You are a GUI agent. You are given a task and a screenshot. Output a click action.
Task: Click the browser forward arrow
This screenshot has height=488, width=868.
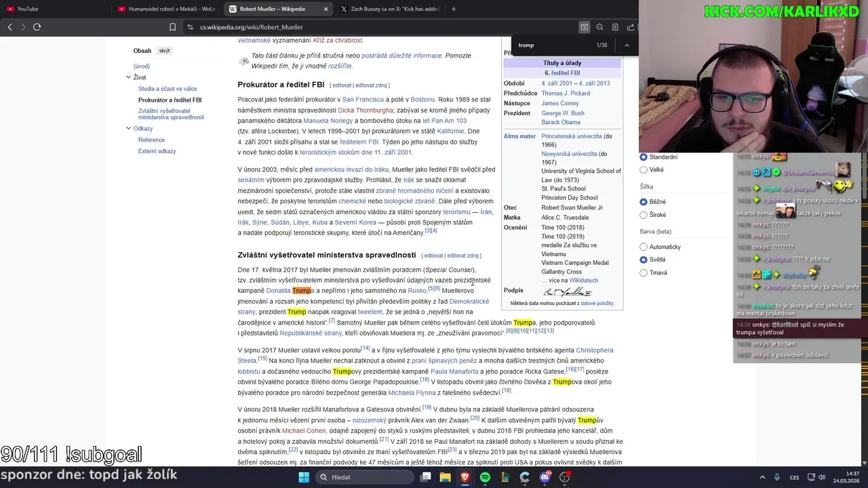coord(23,27)
